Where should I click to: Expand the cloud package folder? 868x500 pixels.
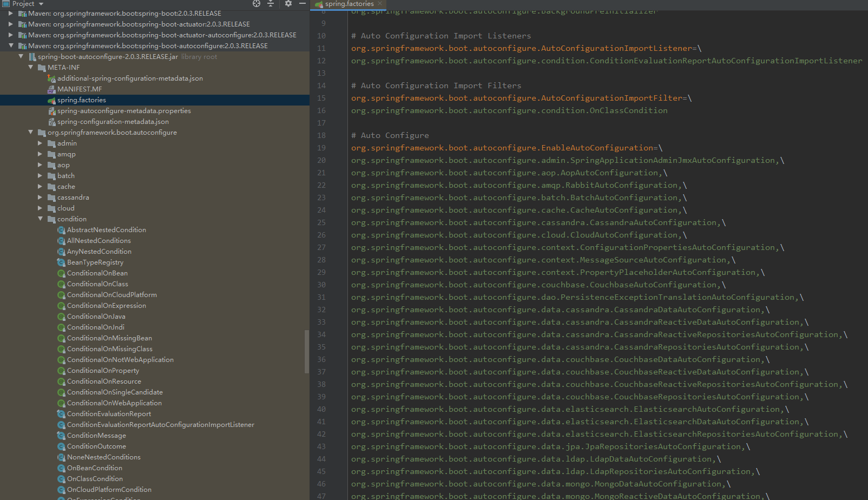[x=40, y=208]
